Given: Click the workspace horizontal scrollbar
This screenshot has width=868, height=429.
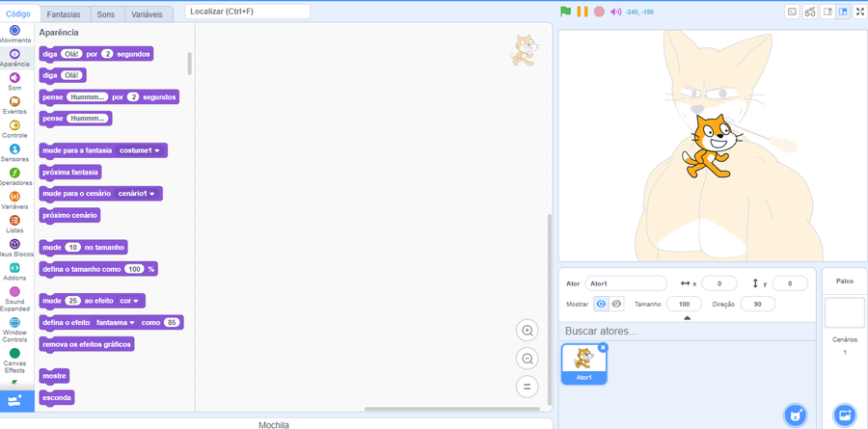Looking at the screenshot, I should [x=451, y=409].
